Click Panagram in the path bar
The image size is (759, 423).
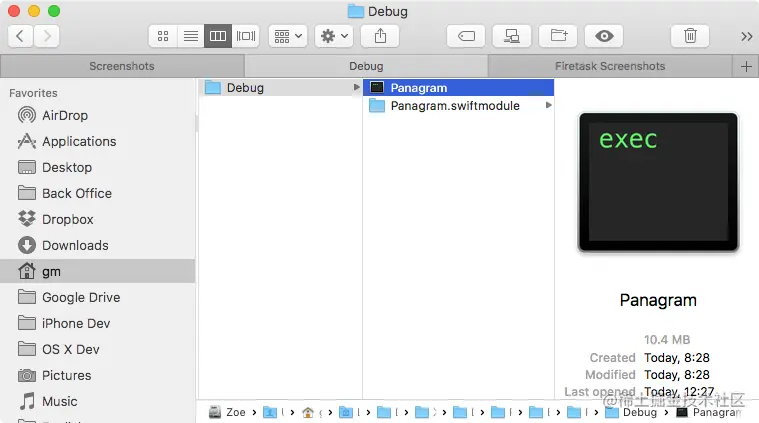709,412
